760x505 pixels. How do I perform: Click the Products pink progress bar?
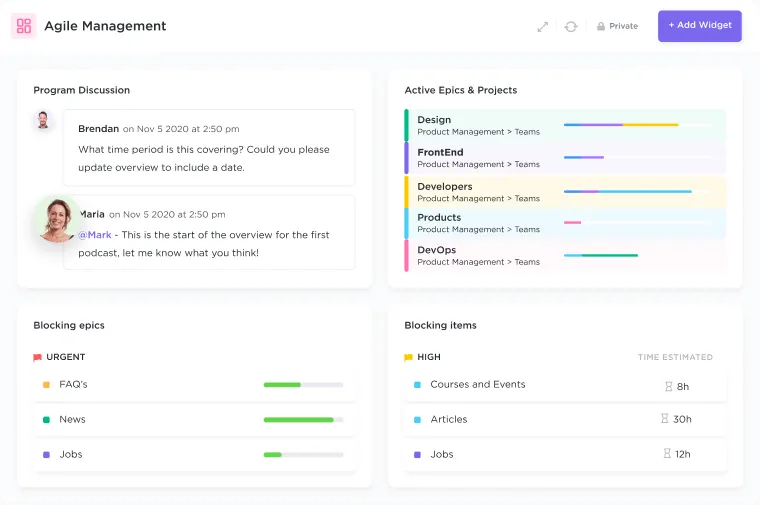(x=572, y=222)
